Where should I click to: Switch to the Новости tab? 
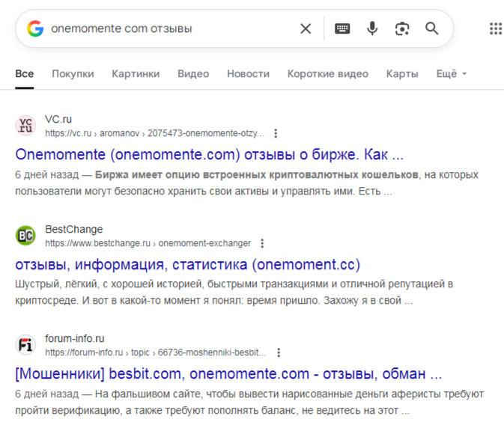point(248,73)
